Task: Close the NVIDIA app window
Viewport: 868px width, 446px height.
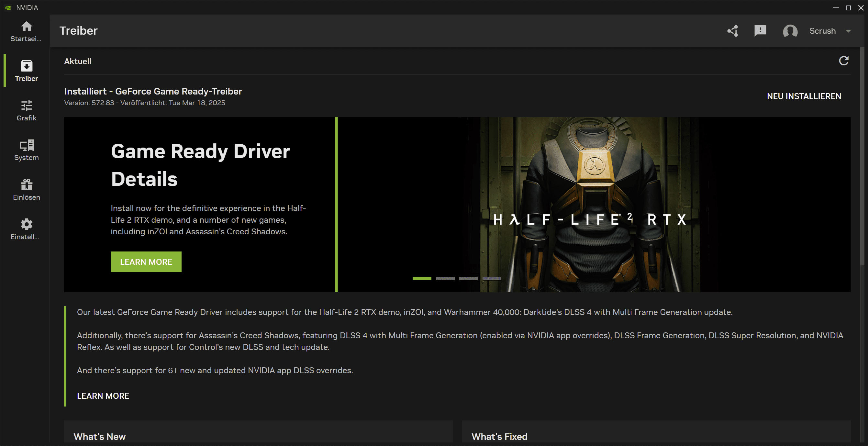Action: click(x=861, y=7)
